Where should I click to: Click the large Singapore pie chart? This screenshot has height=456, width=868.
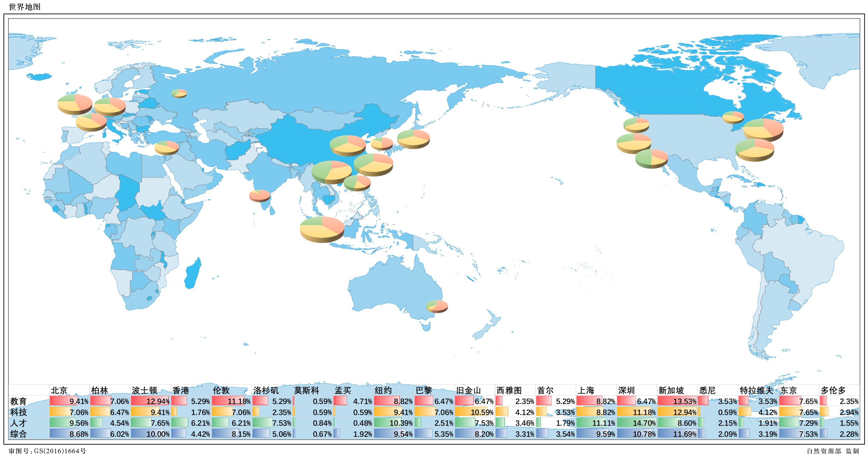322,228
